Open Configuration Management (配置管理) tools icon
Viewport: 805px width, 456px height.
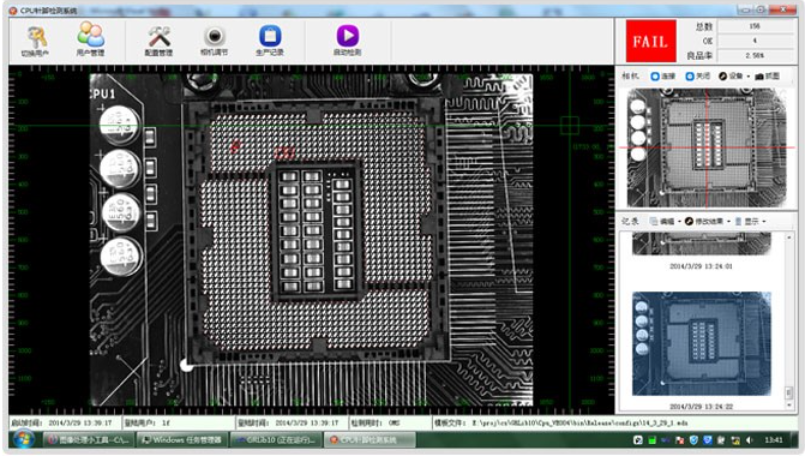click(x=158, y=38)
